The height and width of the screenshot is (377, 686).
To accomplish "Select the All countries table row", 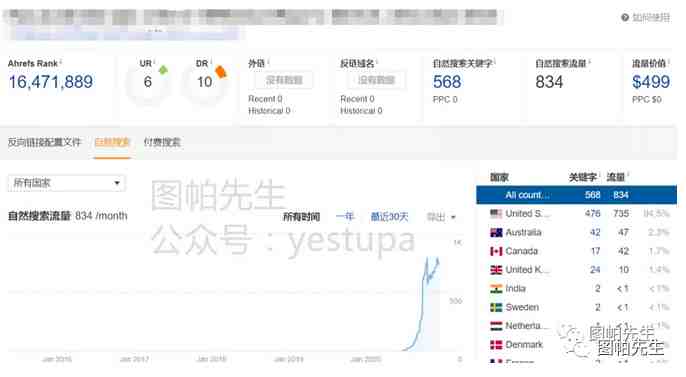I will click(576, 195).
